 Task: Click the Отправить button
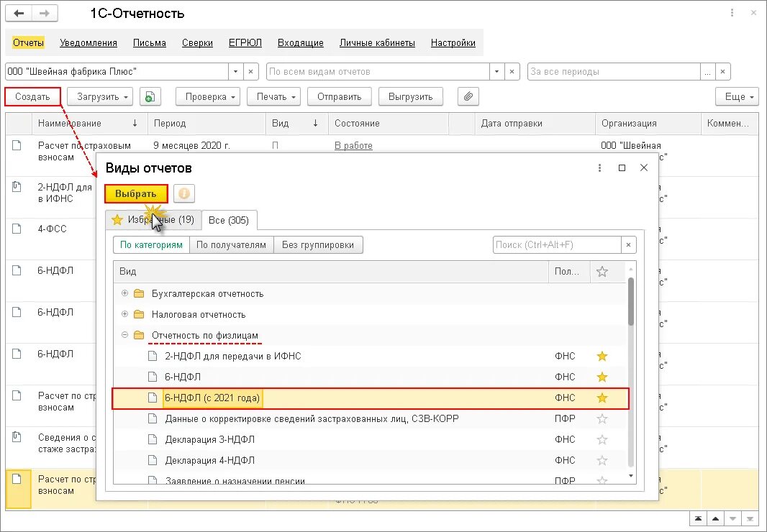coord(339,97)
